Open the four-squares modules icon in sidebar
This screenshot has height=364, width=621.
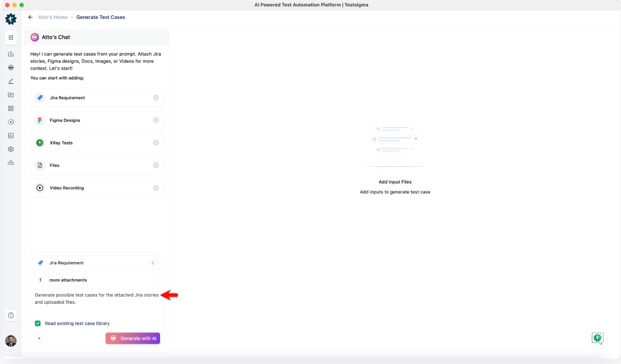click(11, 109)
